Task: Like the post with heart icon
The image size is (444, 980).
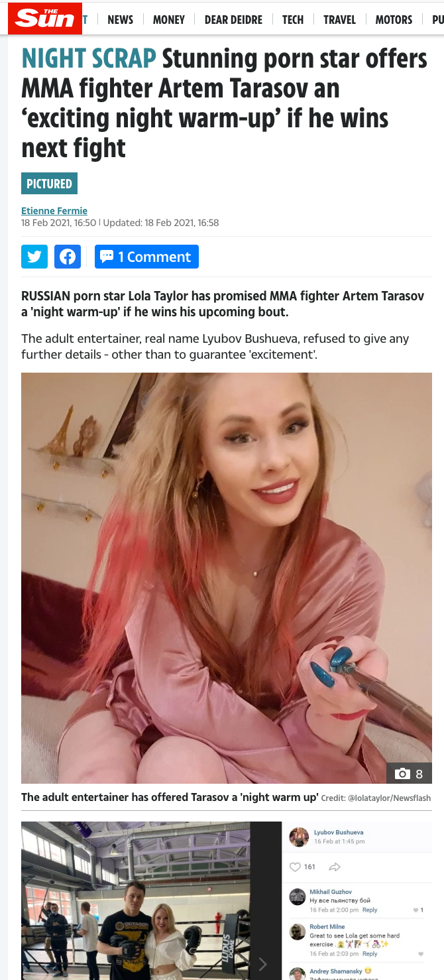Action: click(296, 867)
